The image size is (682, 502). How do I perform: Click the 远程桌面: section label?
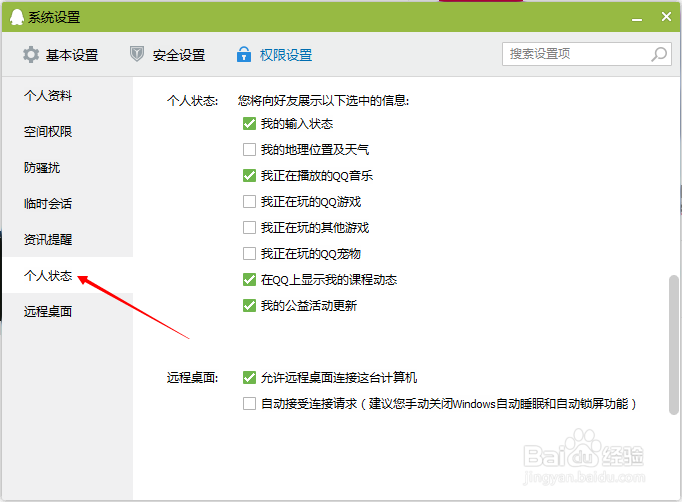point(192,378)
